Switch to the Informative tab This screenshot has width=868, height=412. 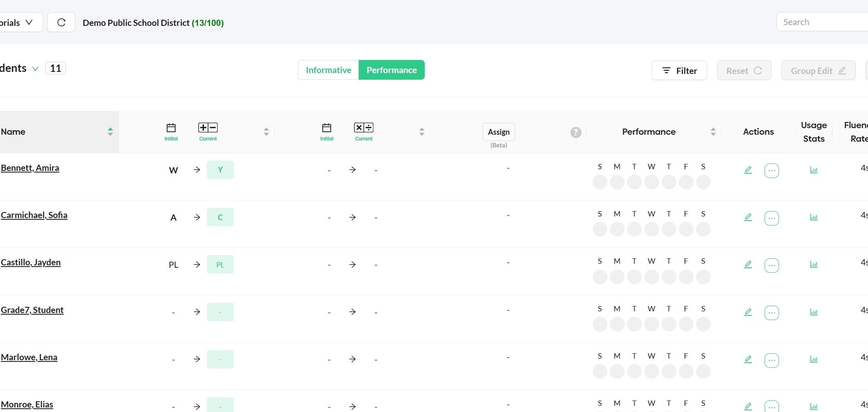tap(328, 70)
